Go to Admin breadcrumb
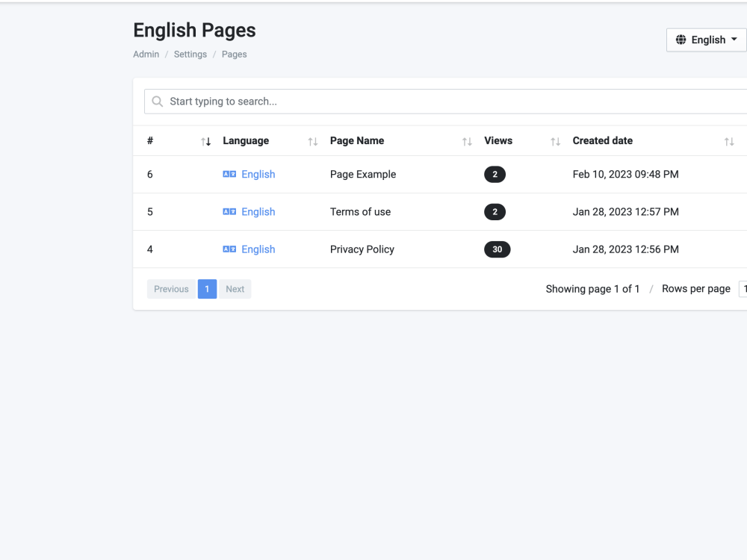Viewport: 747px width, 560px height. tap(146, 55)
